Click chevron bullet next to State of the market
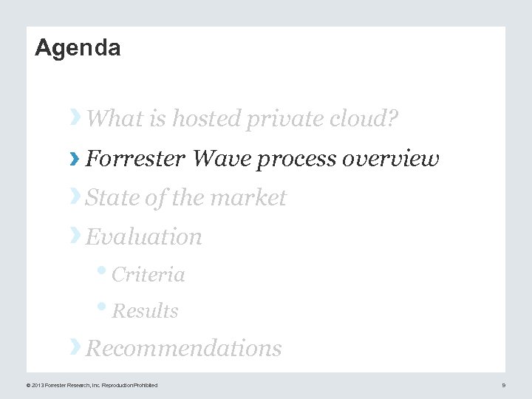Viewport: 532px width, 399px height. pos(75,196)
